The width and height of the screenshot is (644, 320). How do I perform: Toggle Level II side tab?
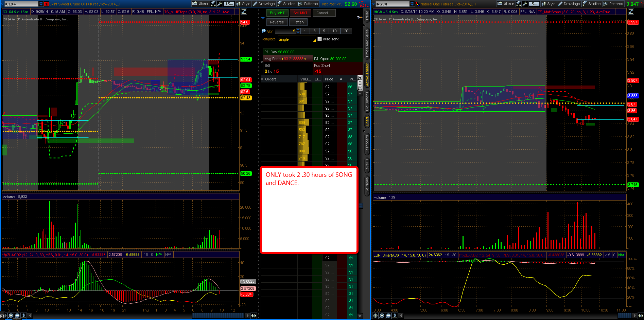click(367, 165)
